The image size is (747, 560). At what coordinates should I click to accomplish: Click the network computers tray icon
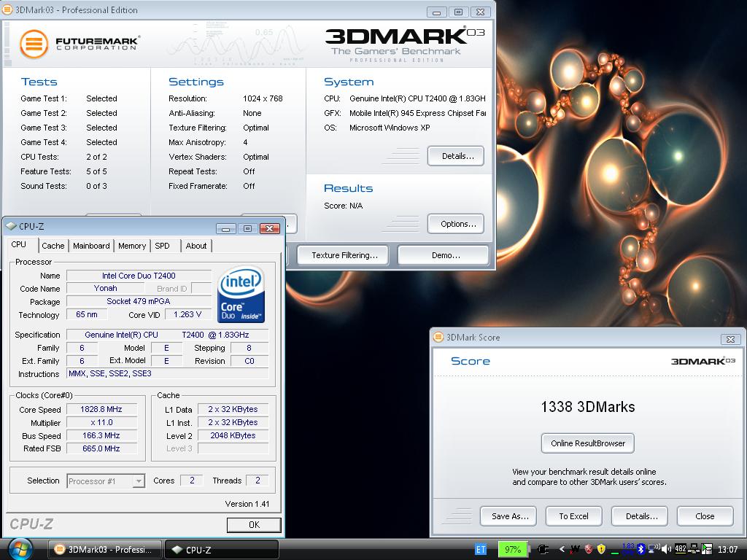point(694,549)
